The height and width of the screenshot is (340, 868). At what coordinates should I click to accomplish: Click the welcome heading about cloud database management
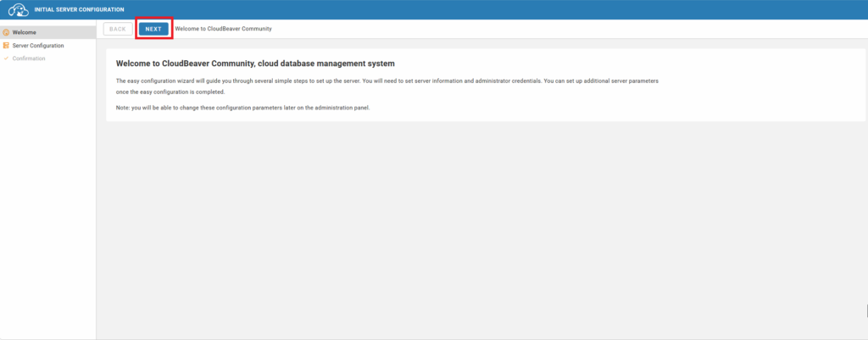coord(255,64)
